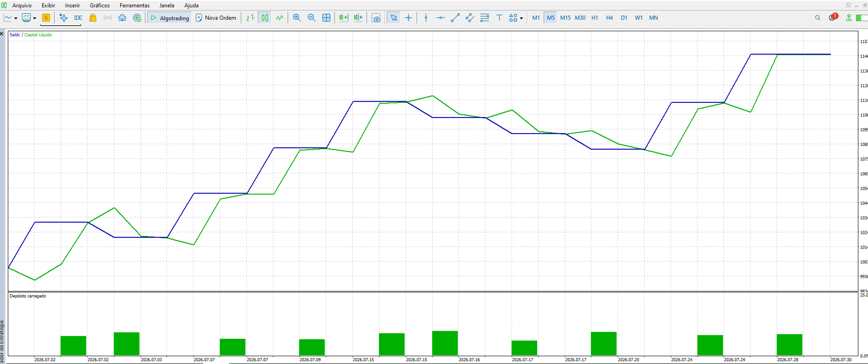Select the H1 timeframe
The height and width of the screenshot is (364, 868).
(595, 18)
